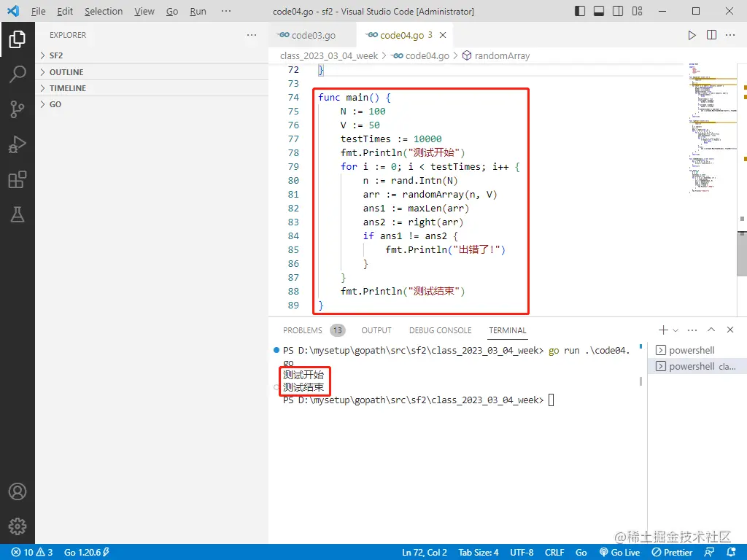The image size is (747, 560).
Task: Open the Customize Layout icon
Action: point(637,11)
